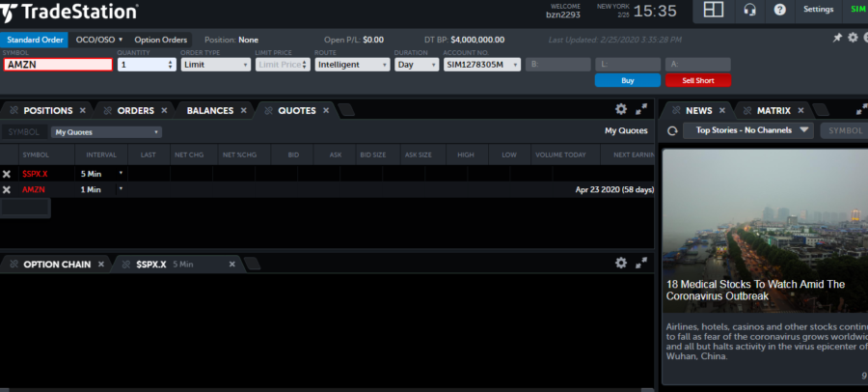The image size is (868, 392).
Task: Open the TradeStation logo home
Action: pos(69,11)
